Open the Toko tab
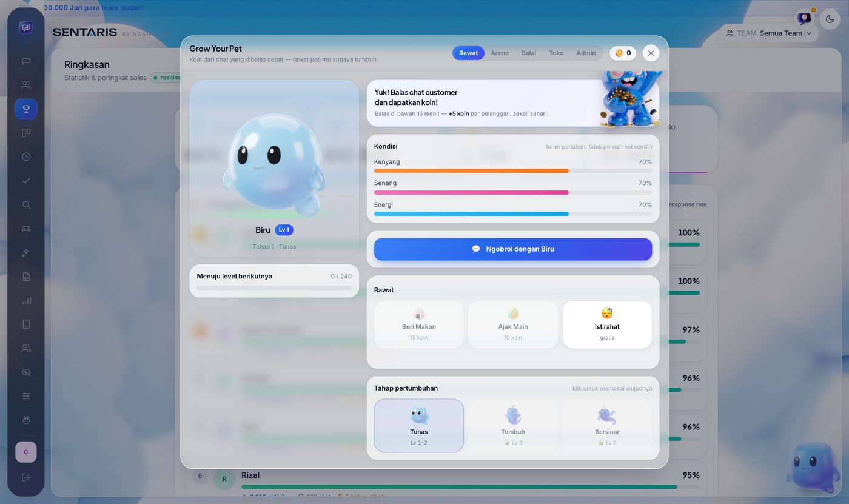 (x=556, y=53)
